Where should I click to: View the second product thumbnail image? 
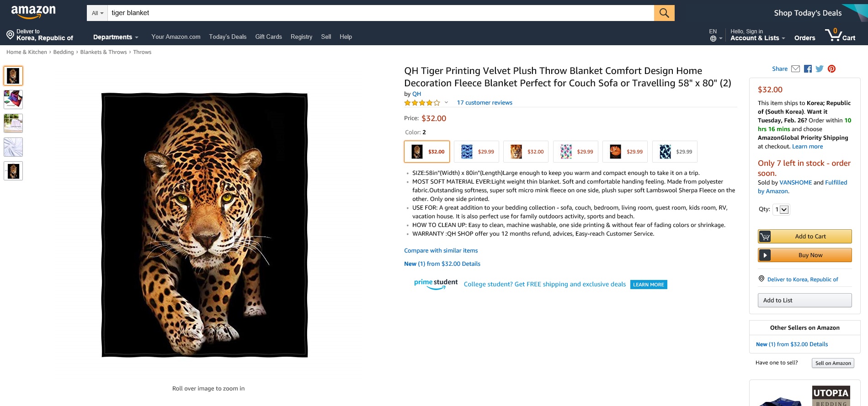point(13,100)
